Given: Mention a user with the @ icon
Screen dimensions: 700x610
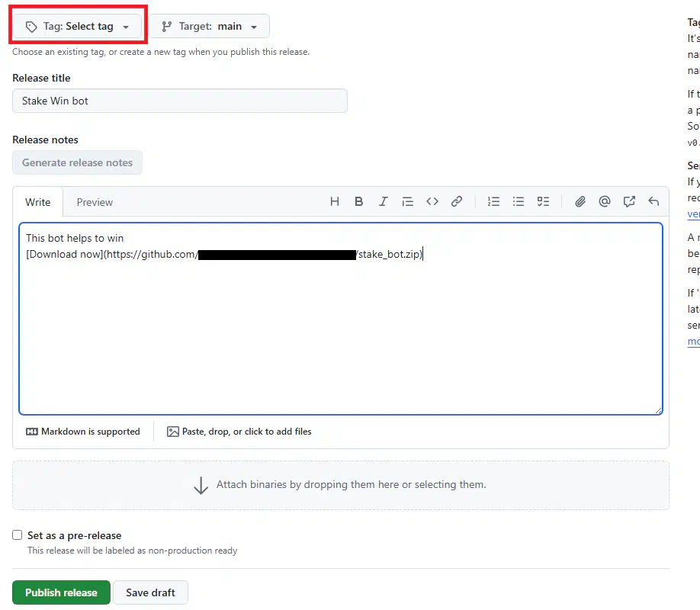Looking at the screenshot, I should (x=605, y=202).
